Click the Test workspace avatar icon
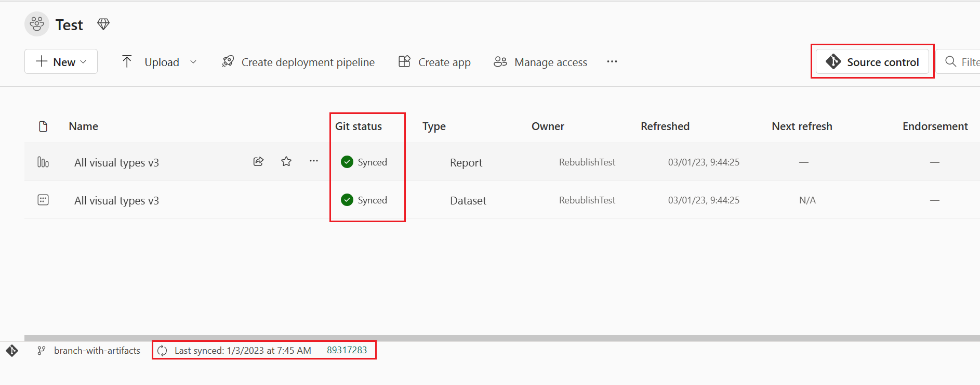The width and height of the screenshot is (980, 385). click(37, 24)
